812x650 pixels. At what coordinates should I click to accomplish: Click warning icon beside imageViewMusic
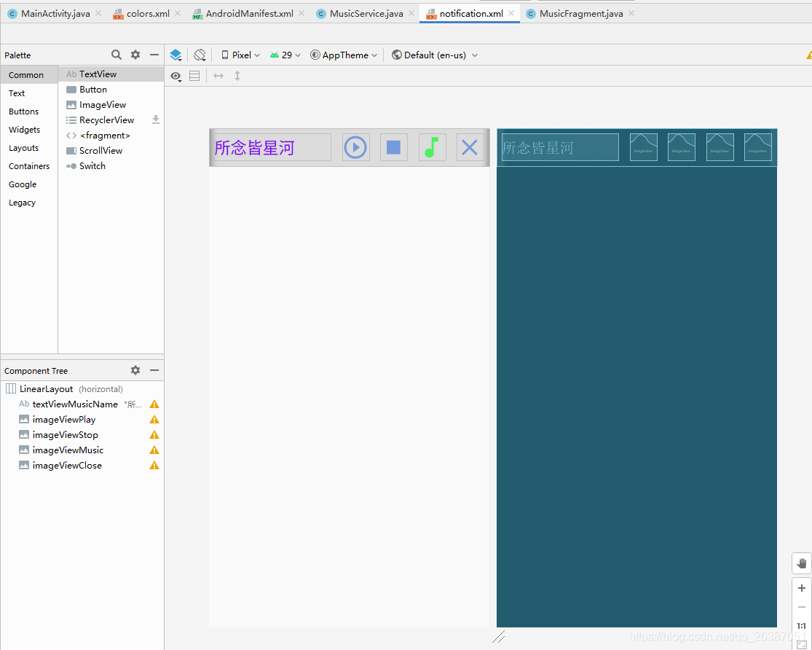pos(154,450)
